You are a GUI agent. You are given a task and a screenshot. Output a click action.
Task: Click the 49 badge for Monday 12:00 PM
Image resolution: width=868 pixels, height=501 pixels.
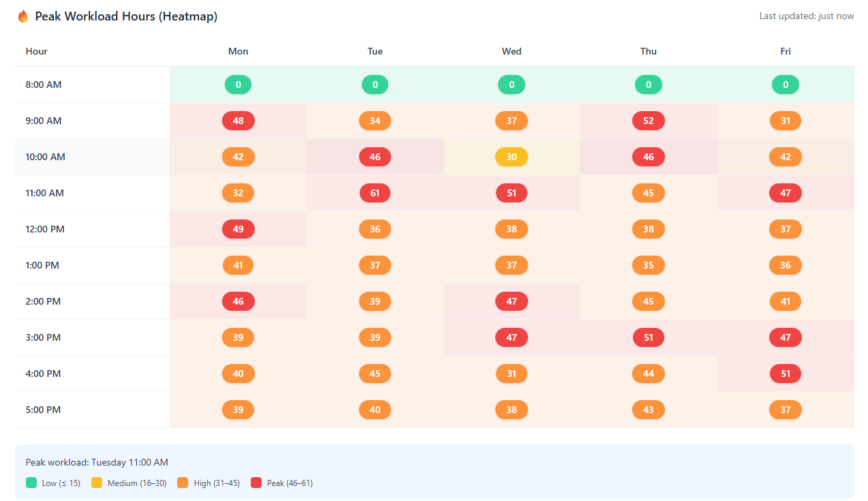[238, 229]
